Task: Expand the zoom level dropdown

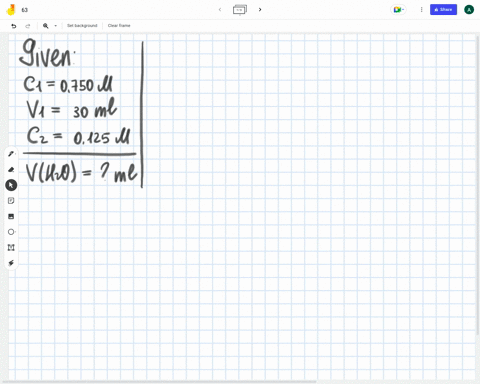Action: pos(56,26)
